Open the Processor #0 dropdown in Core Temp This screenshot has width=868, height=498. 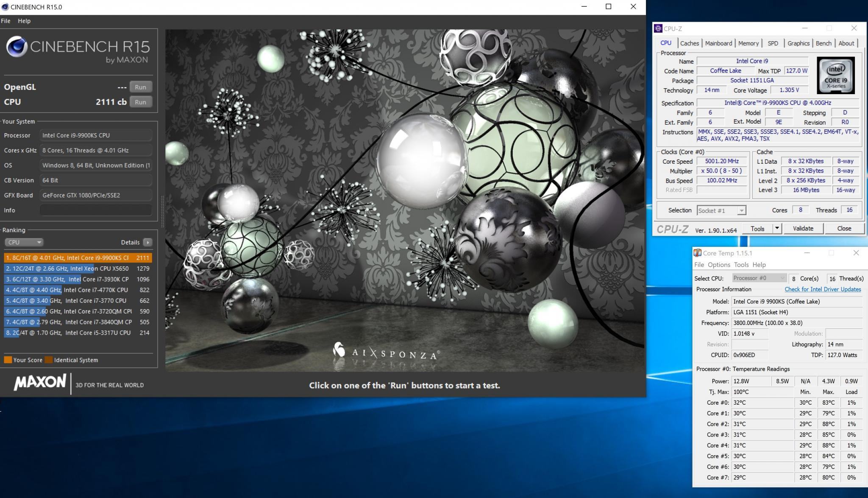tap(759, 278)
